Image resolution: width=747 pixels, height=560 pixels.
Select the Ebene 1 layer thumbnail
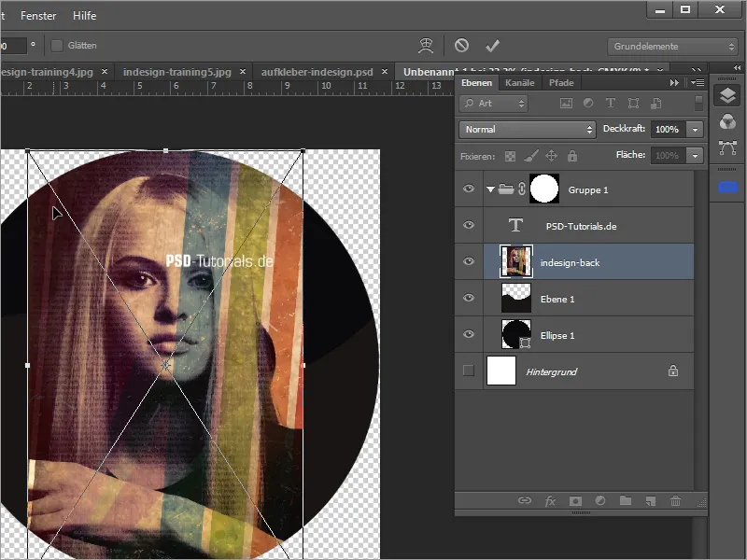[x=516, y=298]
